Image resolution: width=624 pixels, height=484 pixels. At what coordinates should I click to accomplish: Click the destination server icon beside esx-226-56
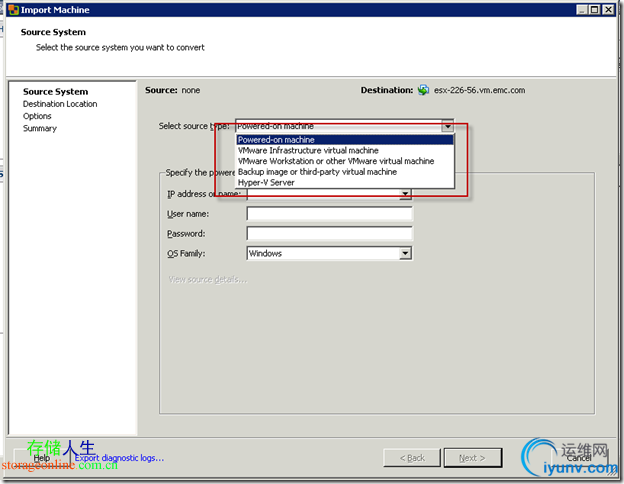[423, 90]
